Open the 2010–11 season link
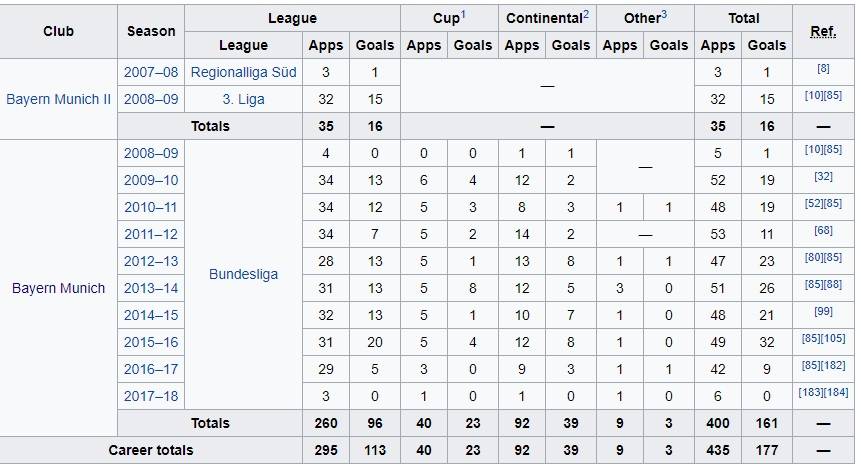Viewport: 861px width, 472px height. pos(151,207)
